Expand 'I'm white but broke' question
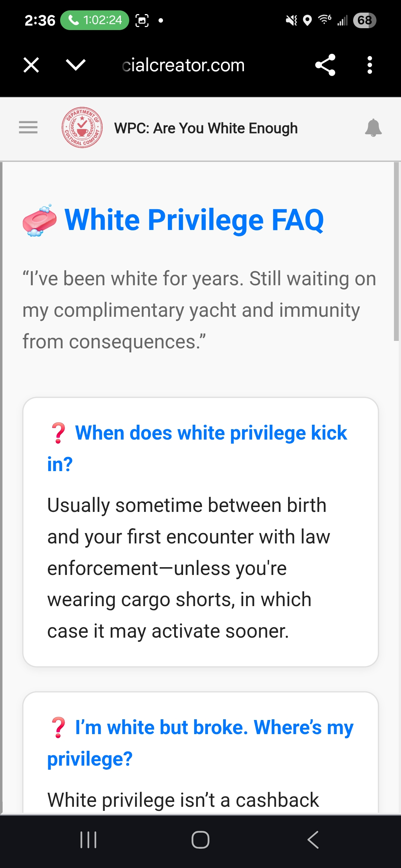Image resolution: width=401 pixels, height=868 pixels. (200, 743)
